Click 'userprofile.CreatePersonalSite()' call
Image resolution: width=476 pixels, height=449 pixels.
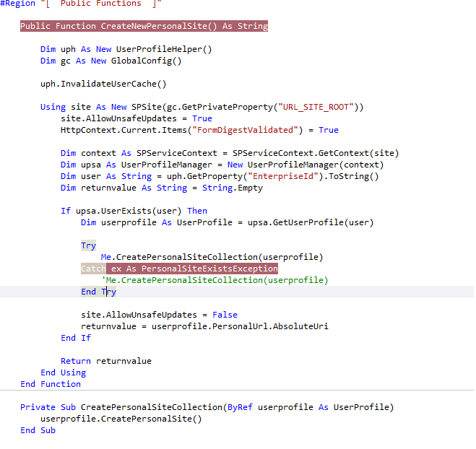click(x=121, y=419)
